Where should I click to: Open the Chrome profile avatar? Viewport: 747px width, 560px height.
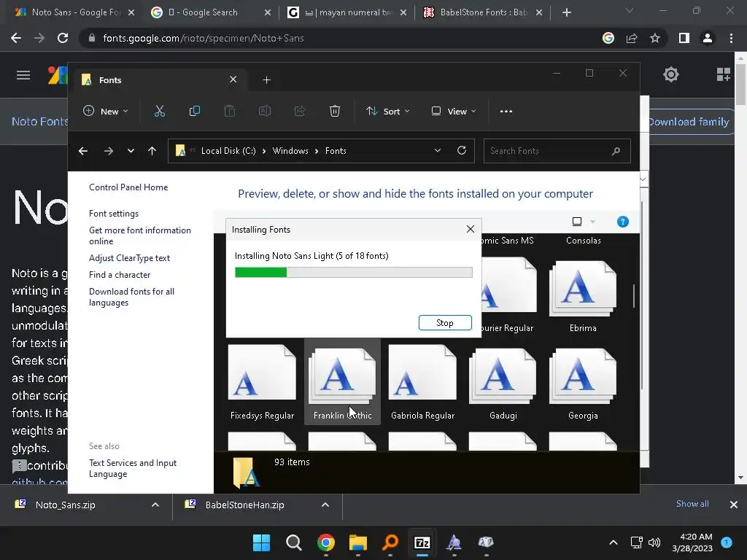pyautogui.click(x=708, y=38)
